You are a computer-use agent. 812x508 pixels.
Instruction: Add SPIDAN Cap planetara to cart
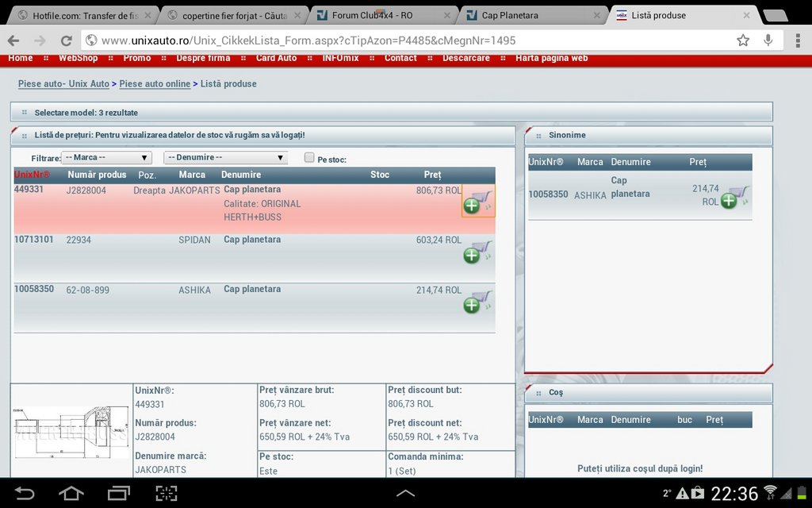click(477, 252)
